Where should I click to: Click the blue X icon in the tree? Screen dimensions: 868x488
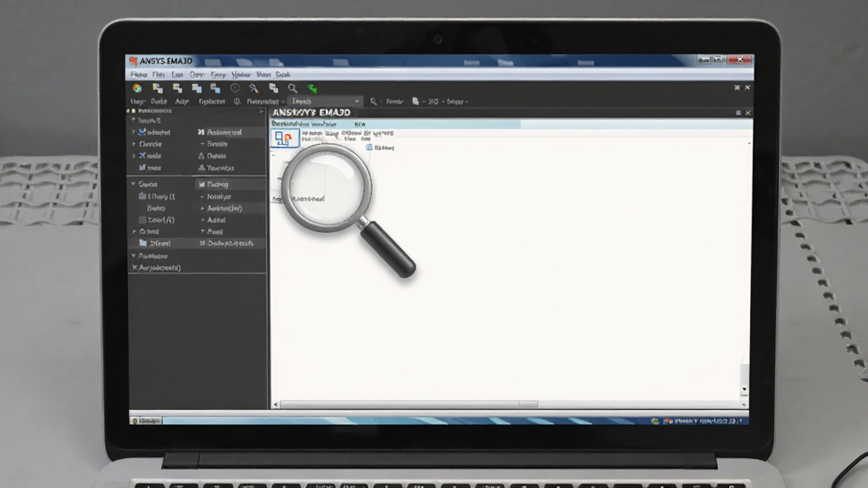coord(142,156)
